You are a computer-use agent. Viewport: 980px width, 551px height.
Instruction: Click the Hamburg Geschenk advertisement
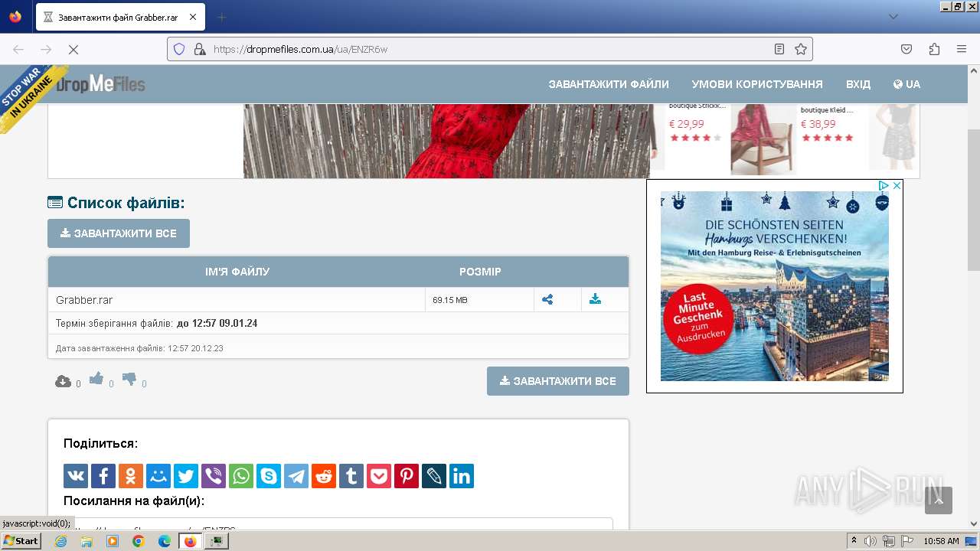coord(775,286)
